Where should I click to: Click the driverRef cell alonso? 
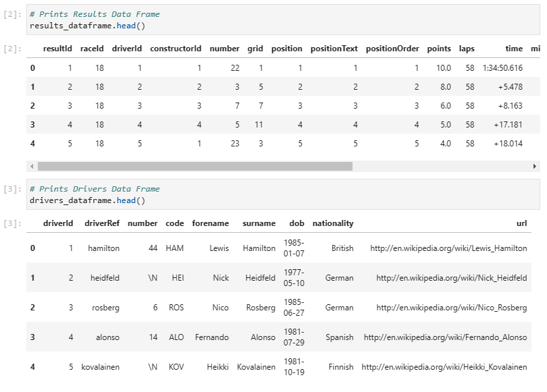(x=108, y=337)
